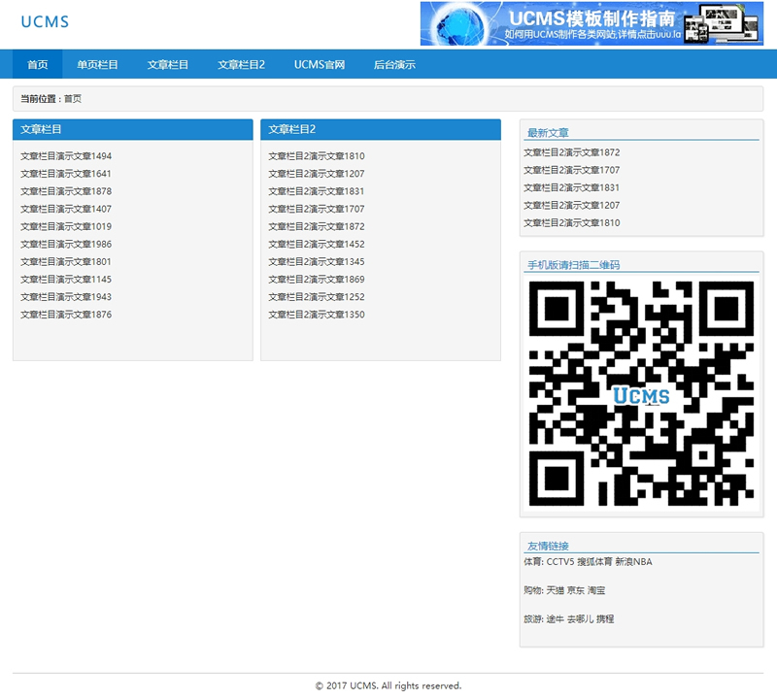The height and width of the screenshot is (700, 777).
Task: Click the 2017 UCMS copyright text
Action: coord(388,685)
